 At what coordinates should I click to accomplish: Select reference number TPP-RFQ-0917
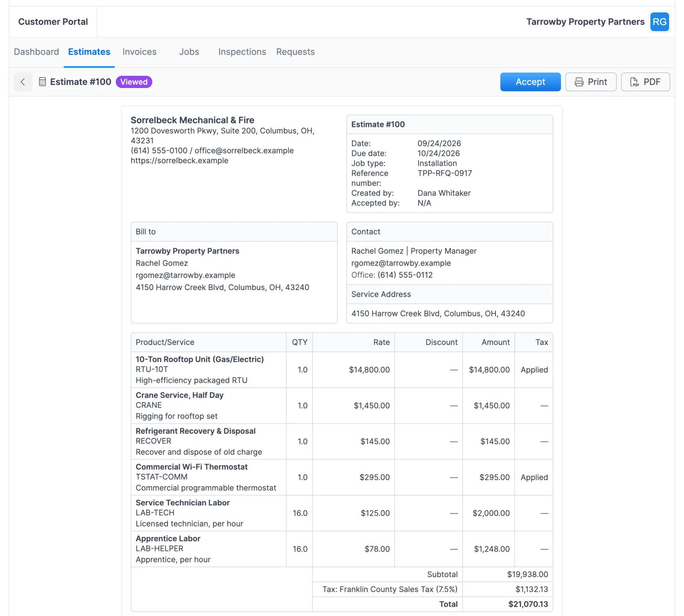pos(445,173)
